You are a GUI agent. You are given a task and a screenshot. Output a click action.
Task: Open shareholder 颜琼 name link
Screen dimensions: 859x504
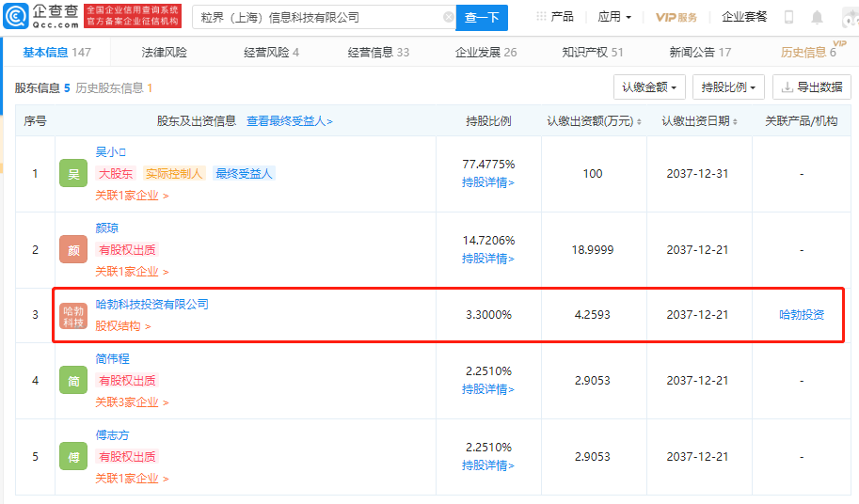pos(107,228)
